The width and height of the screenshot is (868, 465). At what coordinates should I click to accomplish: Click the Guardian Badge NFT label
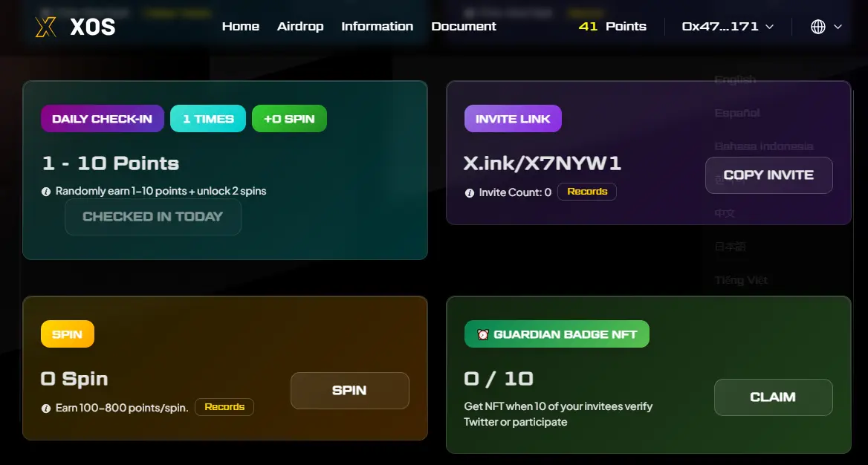557,334
